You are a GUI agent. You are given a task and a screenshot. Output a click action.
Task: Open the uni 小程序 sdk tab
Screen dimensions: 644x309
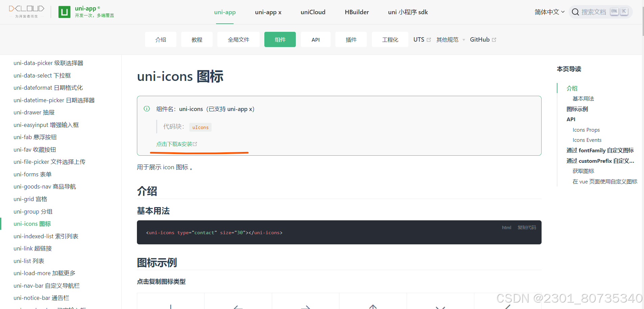pos(408,12)
